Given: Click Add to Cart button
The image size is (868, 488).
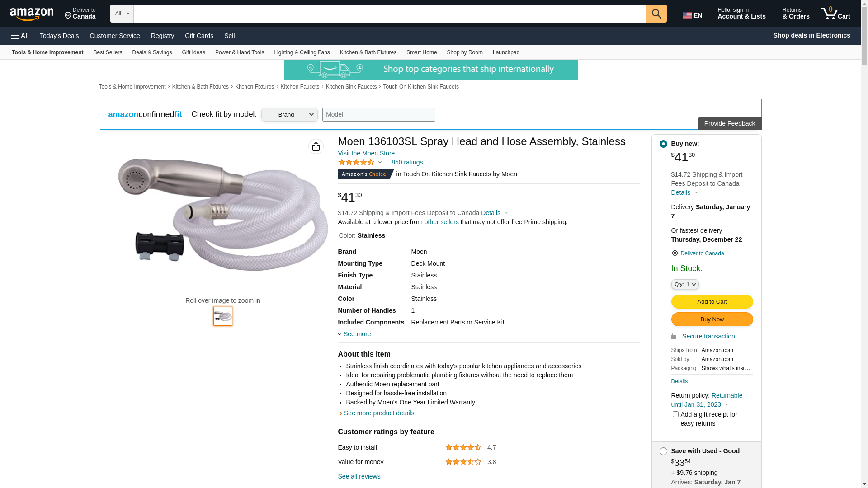Looking at the screenshot, I should point(712,302).
